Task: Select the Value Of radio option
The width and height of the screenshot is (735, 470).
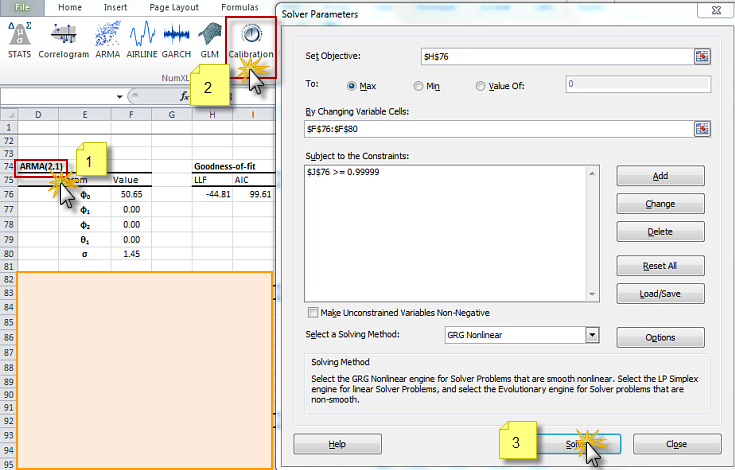Action: [481, 86]
